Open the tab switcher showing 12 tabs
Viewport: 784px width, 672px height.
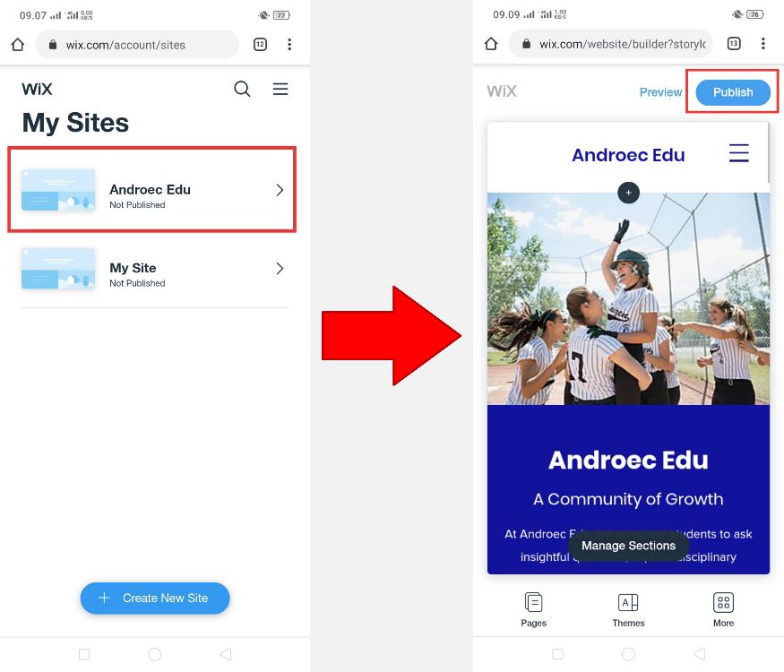[x=260, y=45]
